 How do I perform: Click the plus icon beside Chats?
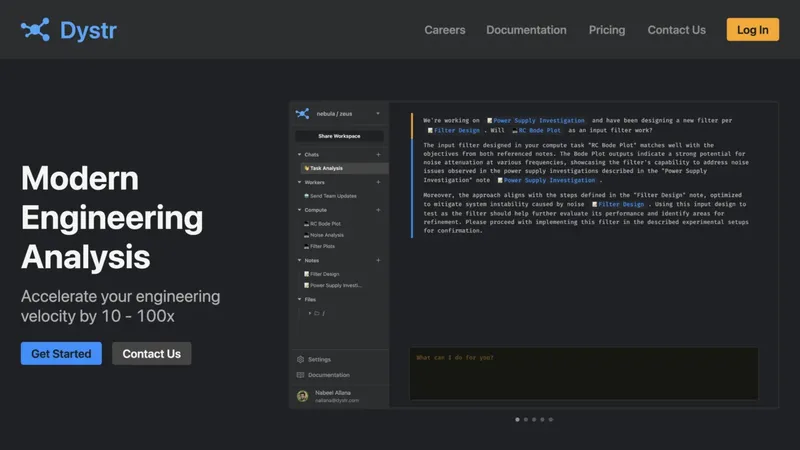pos(378,155)
